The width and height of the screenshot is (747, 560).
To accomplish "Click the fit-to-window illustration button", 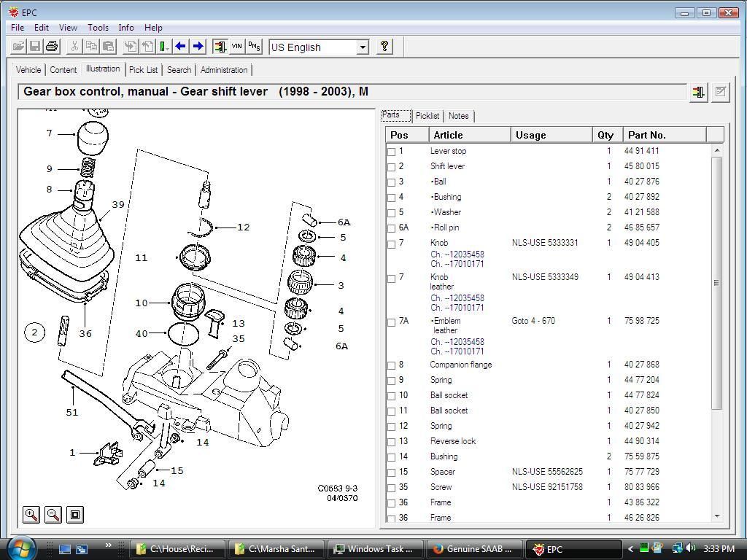I will click(74, 514).
